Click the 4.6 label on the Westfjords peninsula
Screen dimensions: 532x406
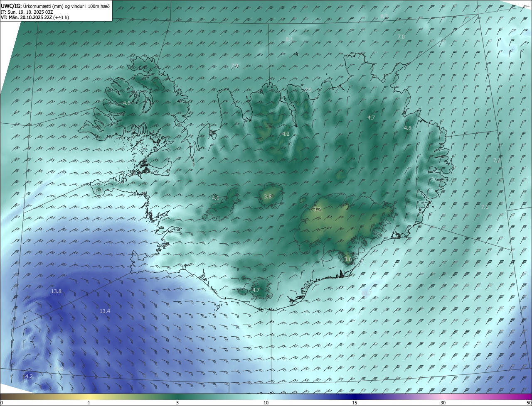(126, 103)
